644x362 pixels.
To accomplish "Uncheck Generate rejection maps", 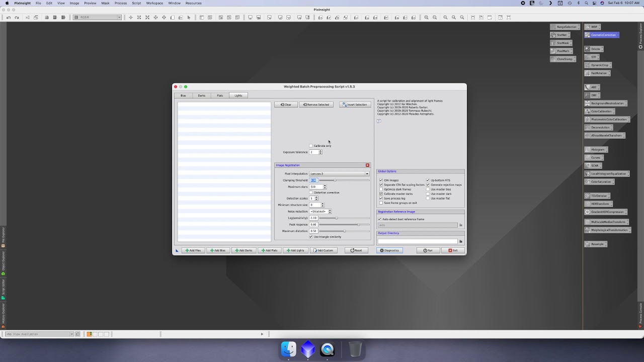I will tap(428, 185).
